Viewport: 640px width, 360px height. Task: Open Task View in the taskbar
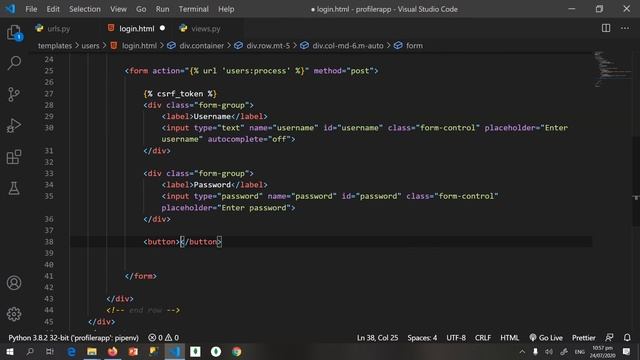(x=50, y=351)
